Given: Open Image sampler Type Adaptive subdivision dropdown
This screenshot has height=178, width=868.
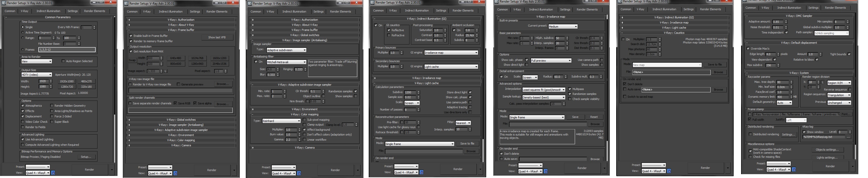Looking at the screenshot, I should pos(286,50).
